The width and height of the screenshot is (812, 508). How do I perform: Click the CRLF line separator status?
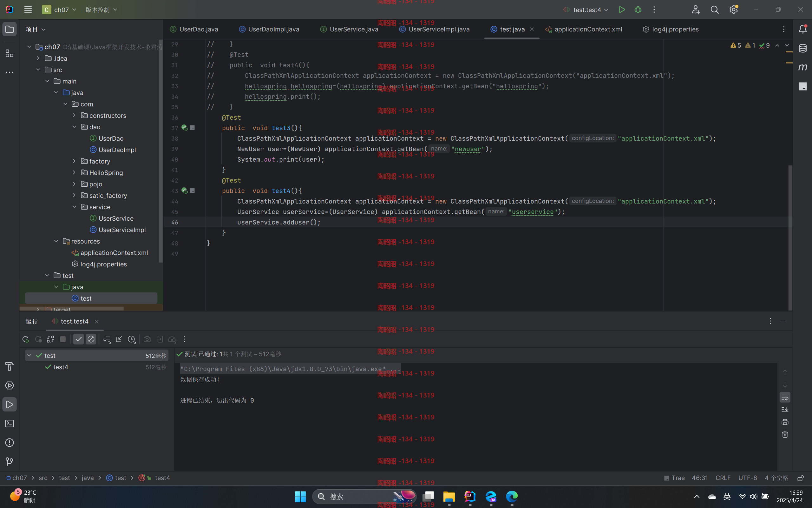pos(723,478)
